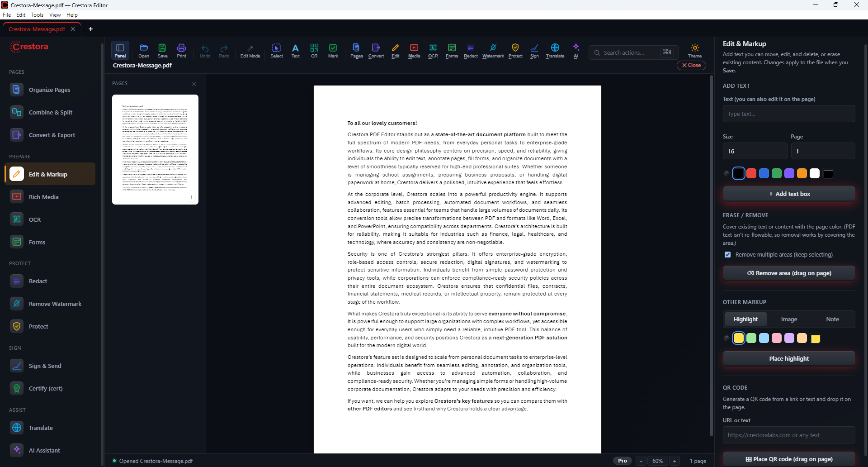This screenshot has height=467, width=868.
Task: Open Remove Watermark in sidebar
Action: (x=50, y=304)
